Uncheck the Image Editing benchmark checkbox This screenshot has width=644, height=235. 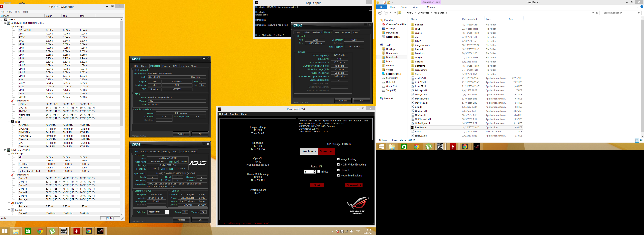pyautogui.click(x=338, y=159)
